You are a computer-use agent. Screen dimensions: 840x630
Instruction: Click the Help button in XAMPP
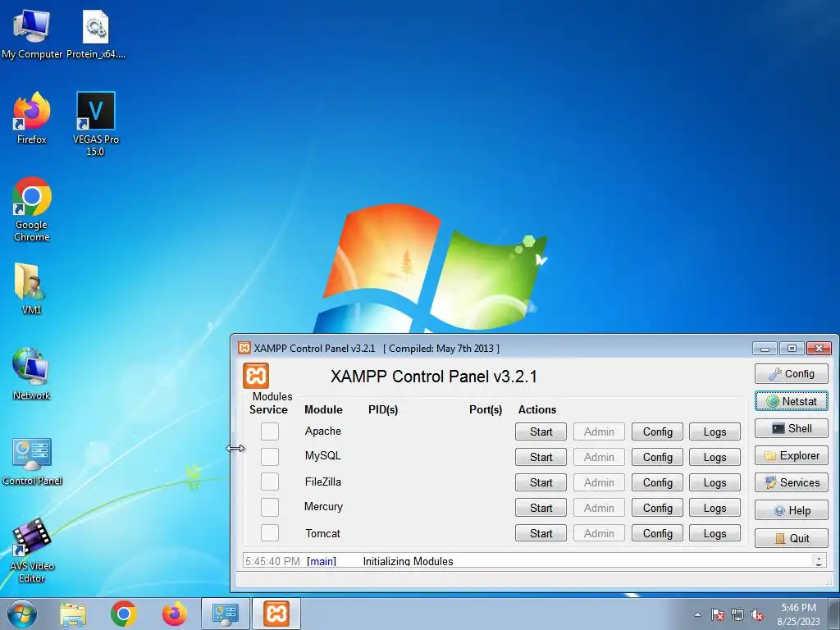[x=792, y=510]
